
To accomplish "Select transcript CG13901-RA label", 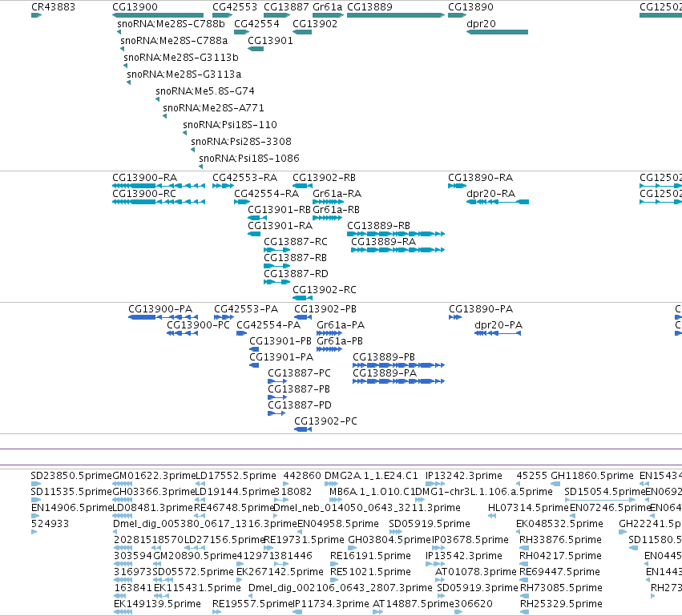I will point(280,226).
